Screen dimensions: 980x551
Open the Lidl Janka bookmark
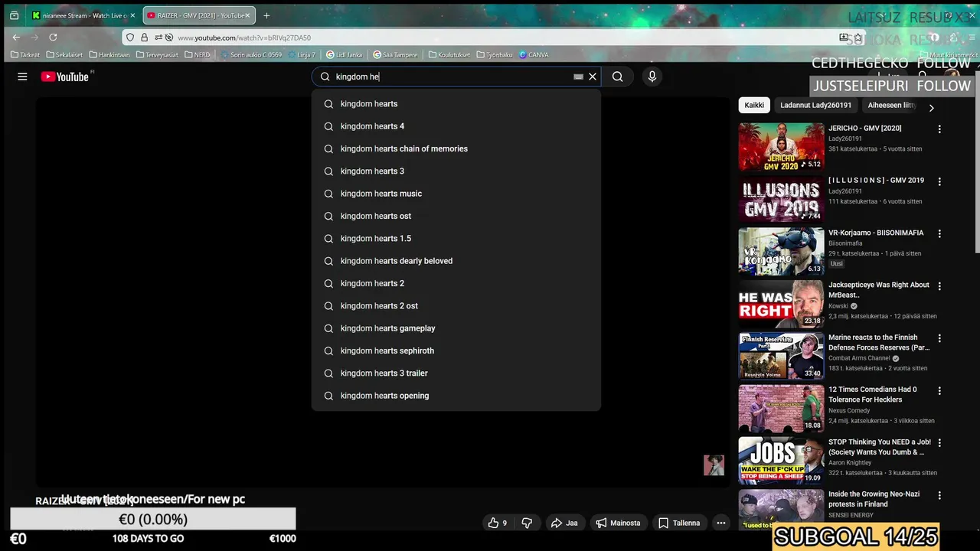pyautogui.click(x=344, y=55)
